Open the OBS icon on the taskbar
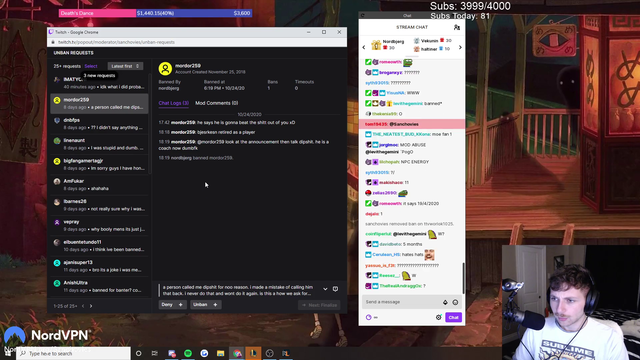 (x=269, y=353)
